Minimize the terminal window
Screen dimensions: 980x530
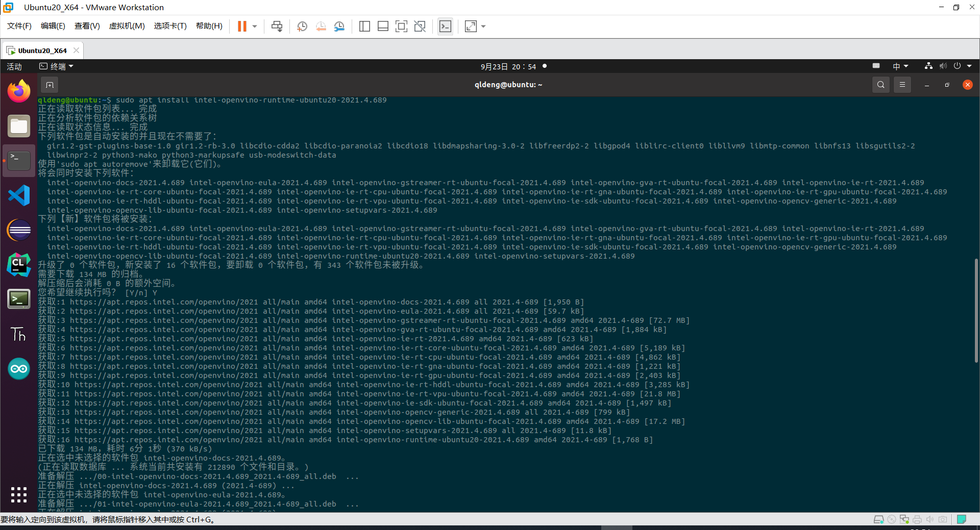(x=927, y=85)
